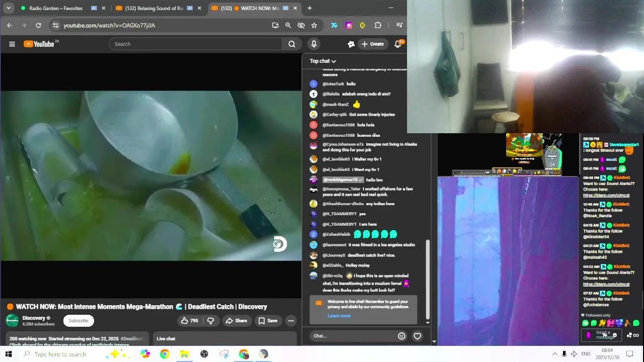Click the Deadliest Catch video player
644x362 pixels.
pyautogui.click(x=150, y=175)
